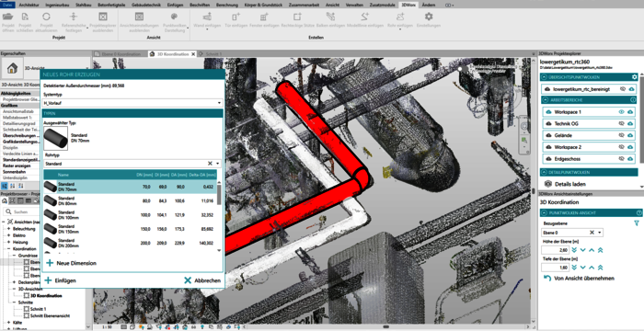Toggle visibility eye for Erdgeschoss
This screenshot has height=331, width=644.
tap(621, 159)
